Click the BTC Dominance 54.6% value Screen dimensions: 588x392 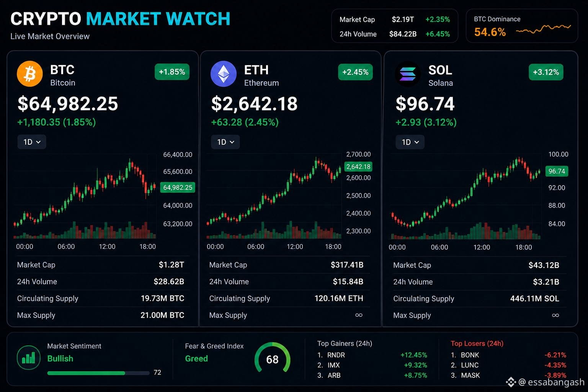click(x=490, y=32)
